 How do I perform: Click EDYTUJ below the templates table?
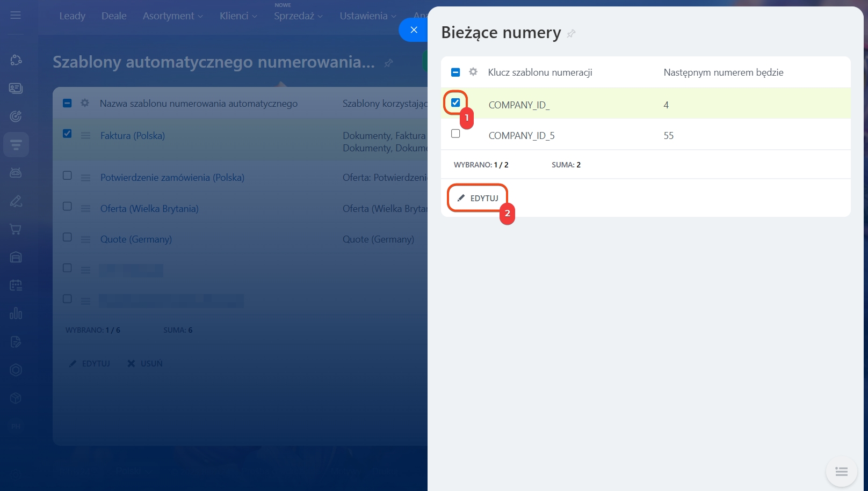(90, 363)
